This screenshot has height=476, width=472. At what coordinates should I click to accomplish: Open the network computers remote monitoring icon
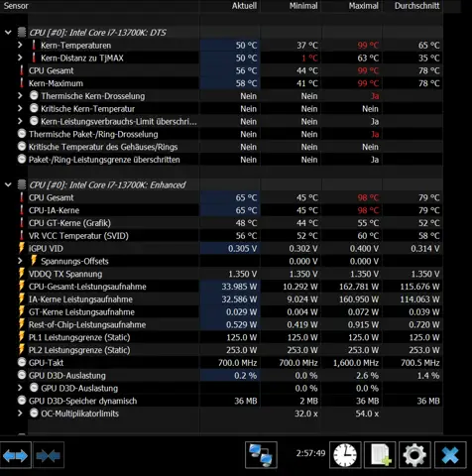coord(261,455)
